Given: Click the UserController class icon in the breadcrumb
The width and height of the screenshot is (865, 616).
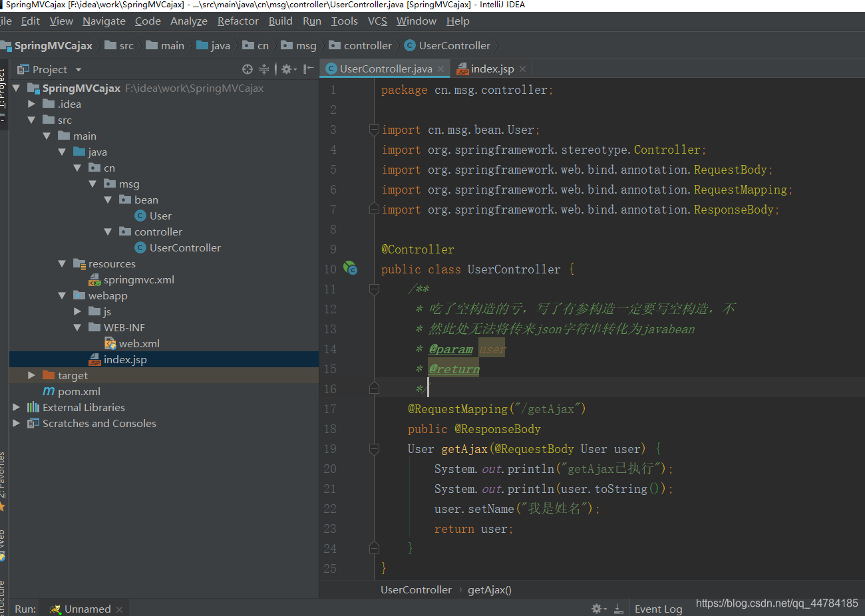Looking at the screenshot, I should (410, 45).
